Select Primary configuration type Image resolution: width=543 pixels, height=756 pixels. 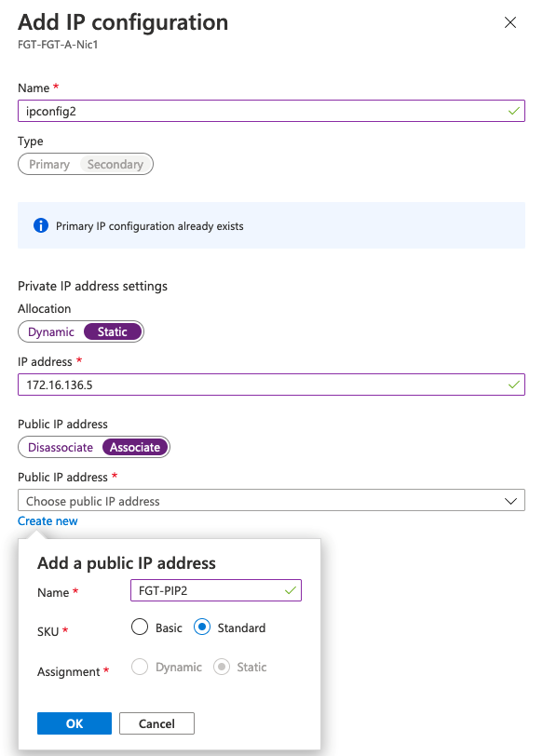point(49,165)
